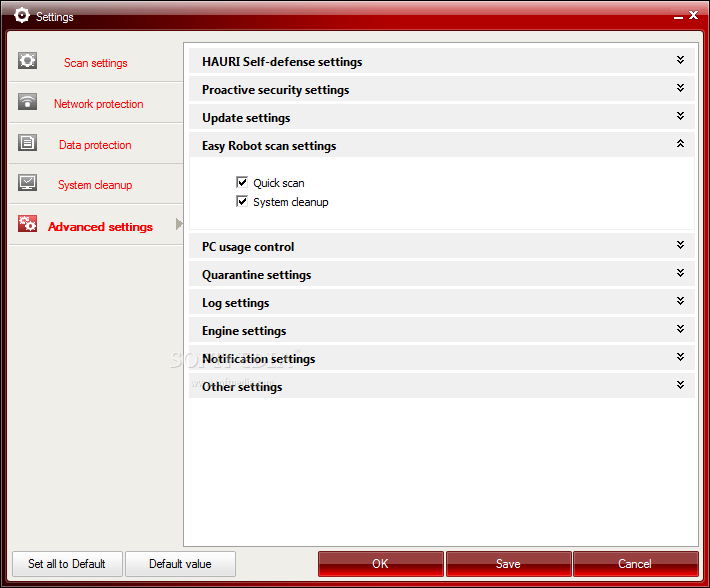Click the Default value button
The width and height of the screenshot is (710, 588).
[x=180, y=564]
